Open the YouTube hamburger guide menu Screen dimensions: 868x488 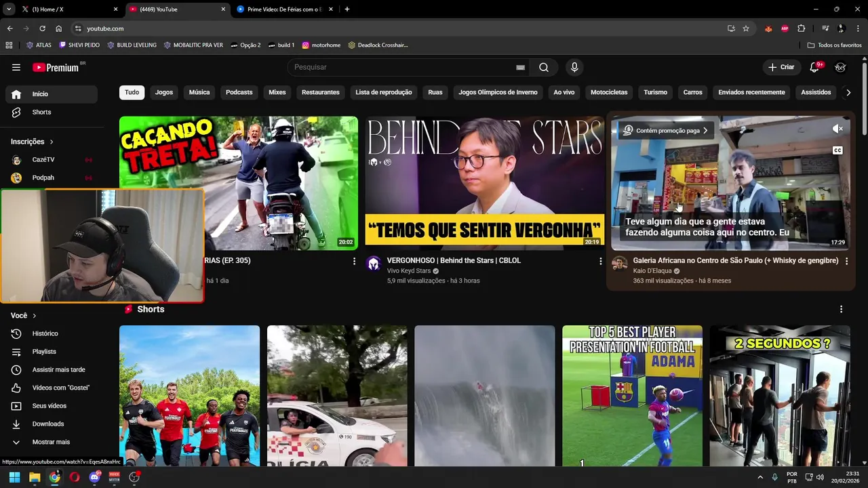(x=16, y=67)
